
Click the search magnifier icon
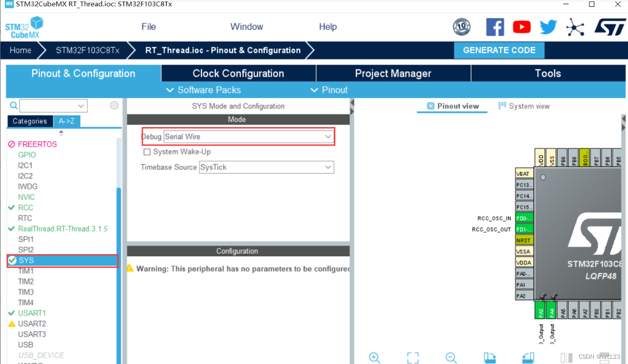pos(14,106)
